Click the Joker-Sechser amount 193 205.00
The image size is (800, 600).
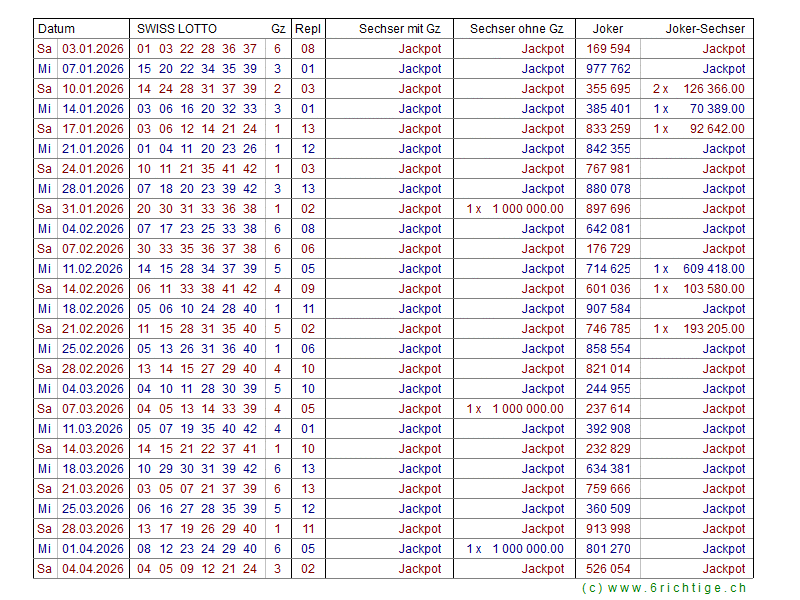713,329
